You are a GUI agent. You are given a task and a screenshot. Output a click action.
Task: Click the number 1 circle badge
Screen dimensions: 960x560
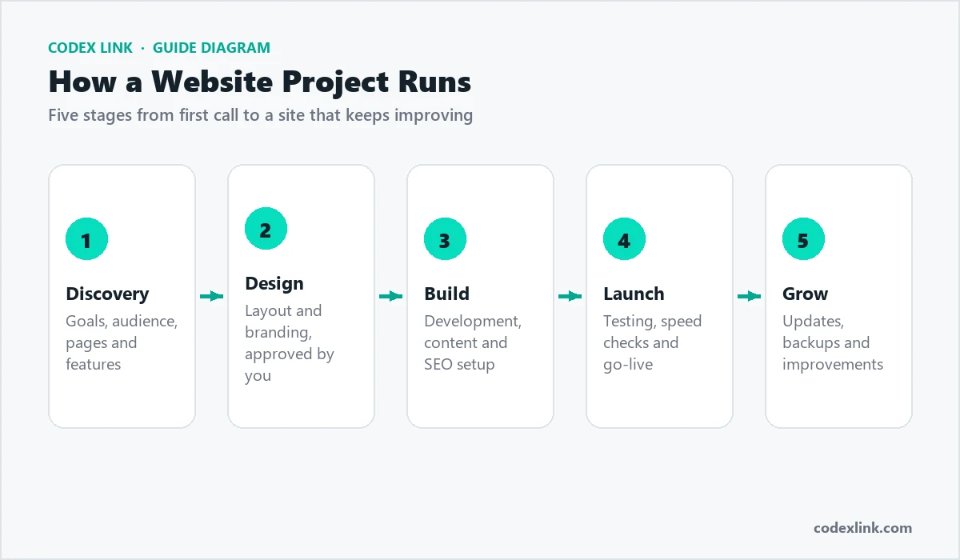click(86, 240)
